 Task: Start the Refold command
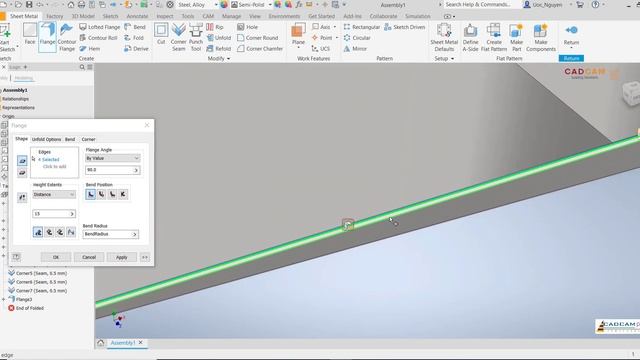219,49
